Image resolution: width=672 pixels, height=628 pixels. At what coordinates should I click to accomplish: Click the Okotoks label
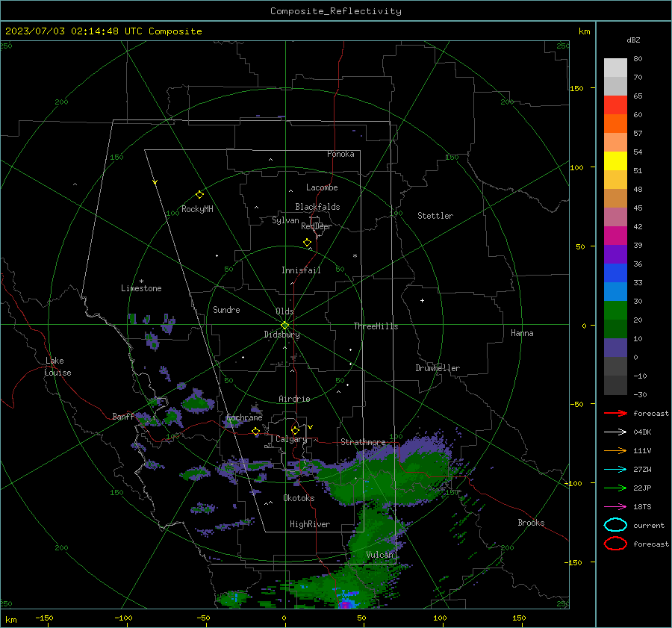tap(299, 498)
